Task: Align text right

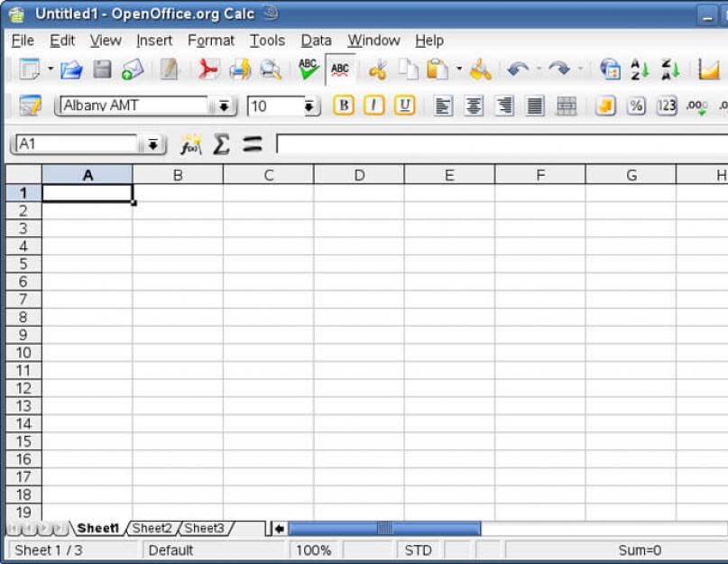Action: click(503, 106)
